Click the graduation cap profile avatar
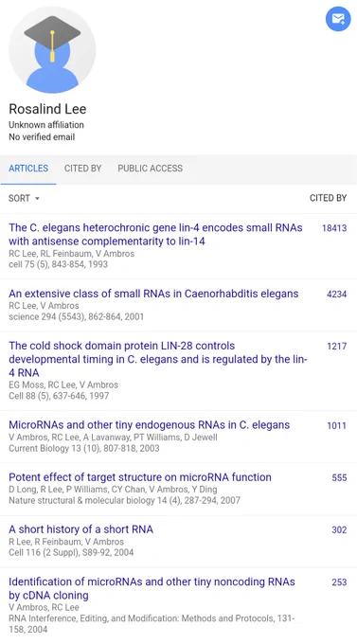The height and width of the screenshot is (644, 357). (x=52, y=49)
